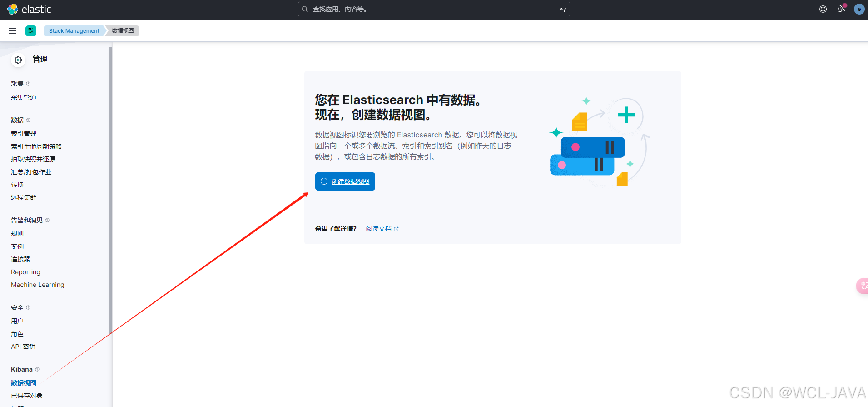Click the info icon next to 告警和洞见

[47, 220]
